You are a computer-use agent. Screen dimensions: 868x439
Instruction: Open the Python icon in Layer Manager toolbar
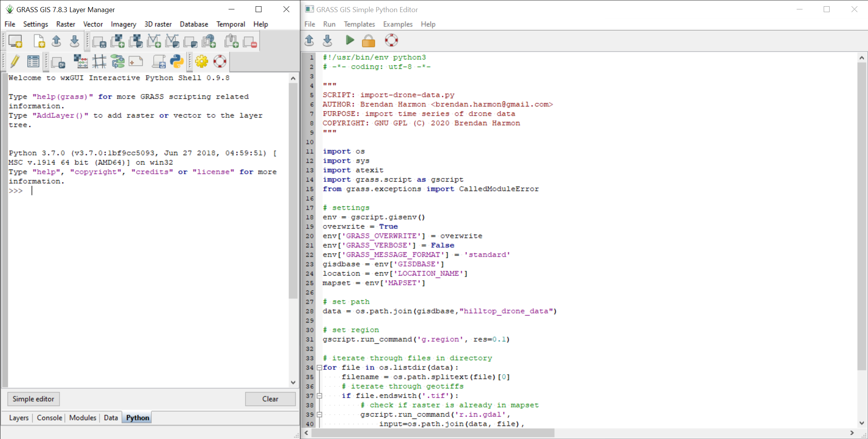pyautogui.click(x=177, y=61)
